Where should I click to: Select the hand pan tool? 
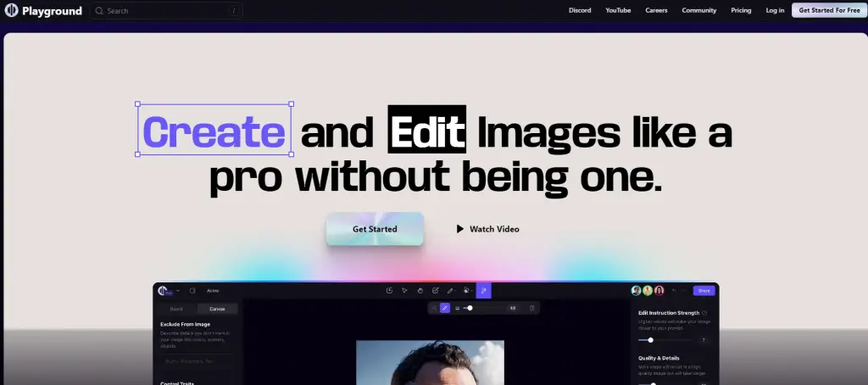click(x=420, y=291)
